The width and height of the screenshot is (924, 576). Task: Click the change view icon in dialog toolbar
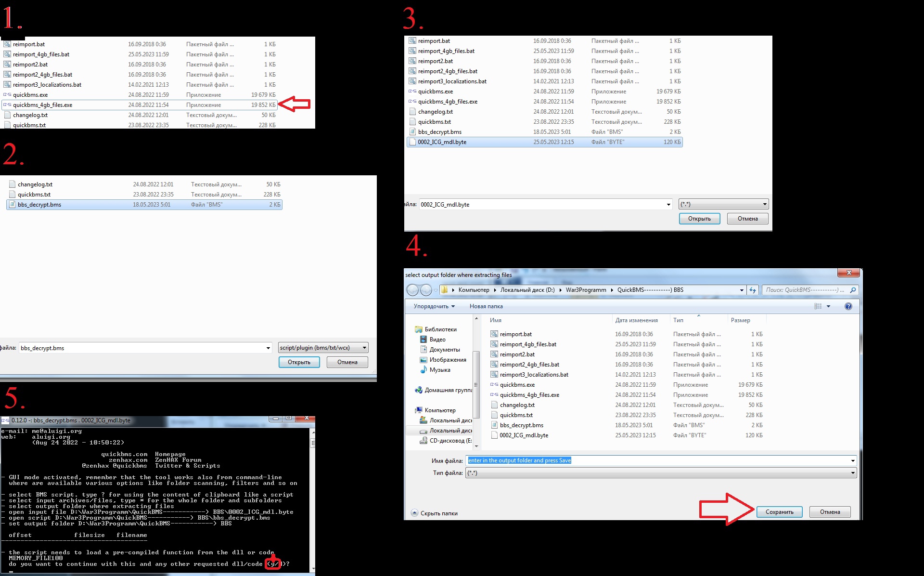coord(818,306)
